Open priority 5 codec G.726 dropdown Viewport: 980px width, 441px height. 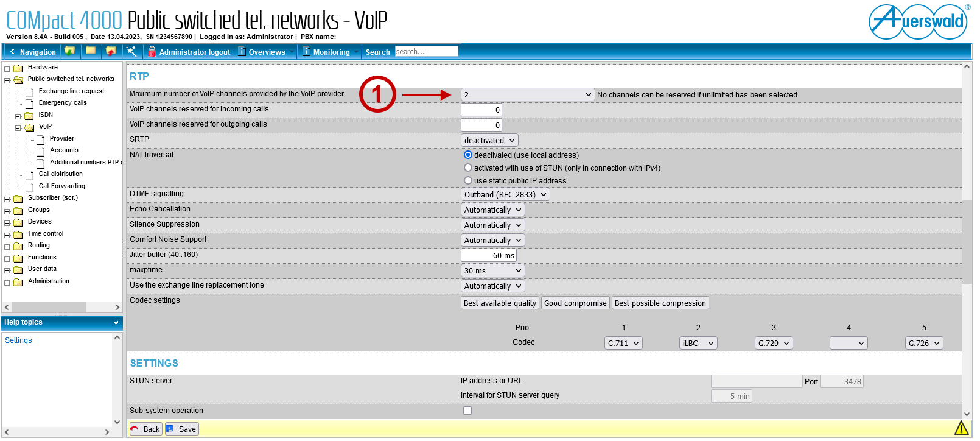coord(924,343)
